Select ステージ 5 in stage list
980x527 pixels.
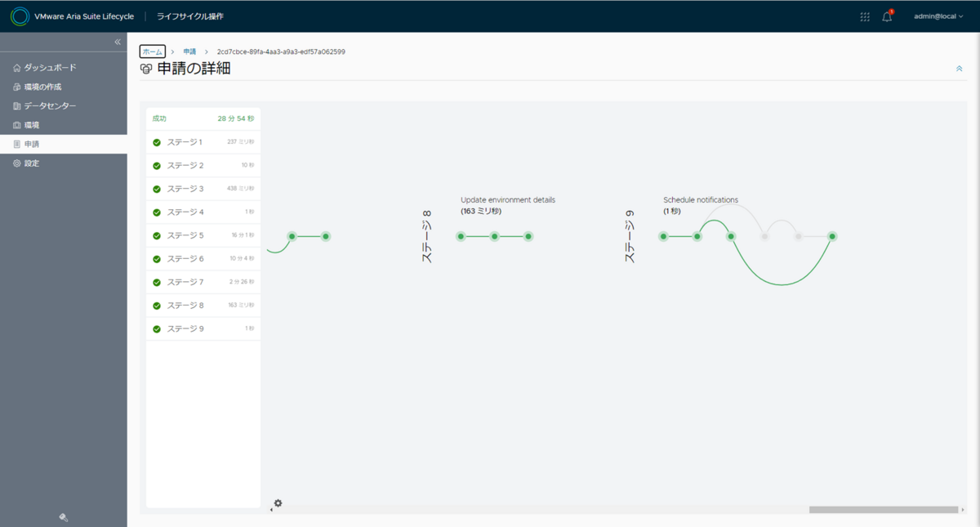click(203, 235)
